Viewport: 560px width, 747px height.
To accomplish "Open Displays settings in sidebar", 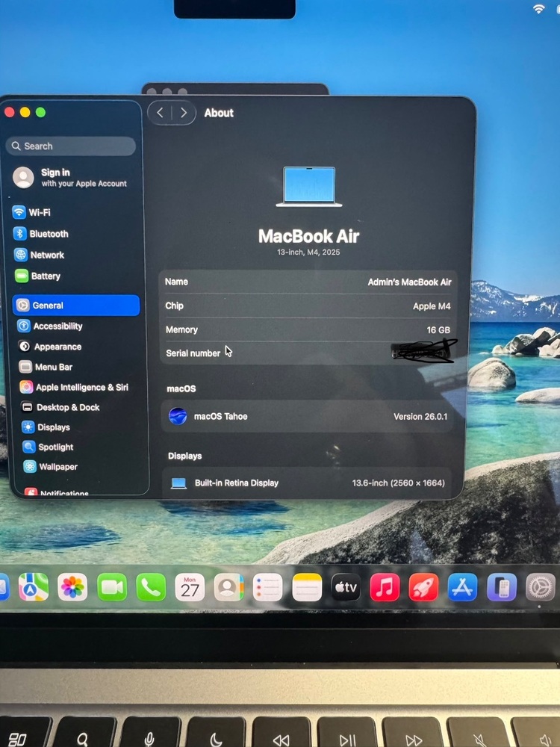I will [53, 427].
